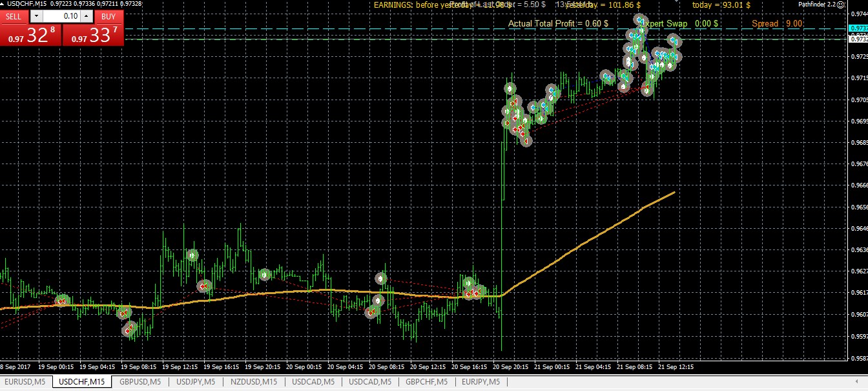This screenshot has height=391, width=868.
Task: Click the '19 Sep 12:15' time axis label
Action: click(180, 366)
